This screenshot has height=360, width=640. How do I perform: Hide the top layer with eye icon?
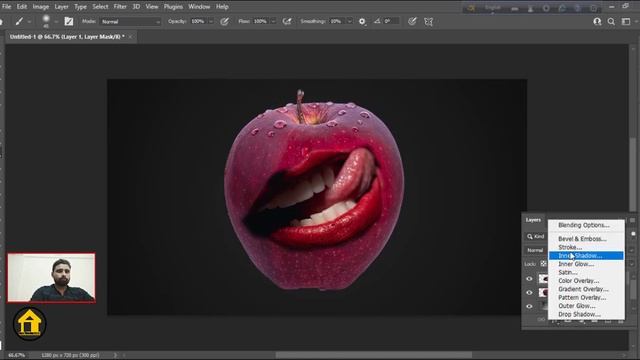[529, 279]
